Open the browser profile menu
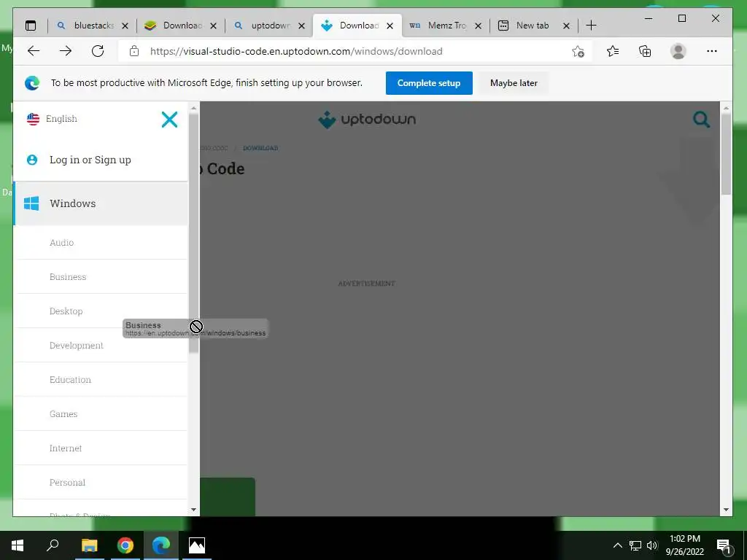Screen dimensions: 747x560 tap(678, 51)
